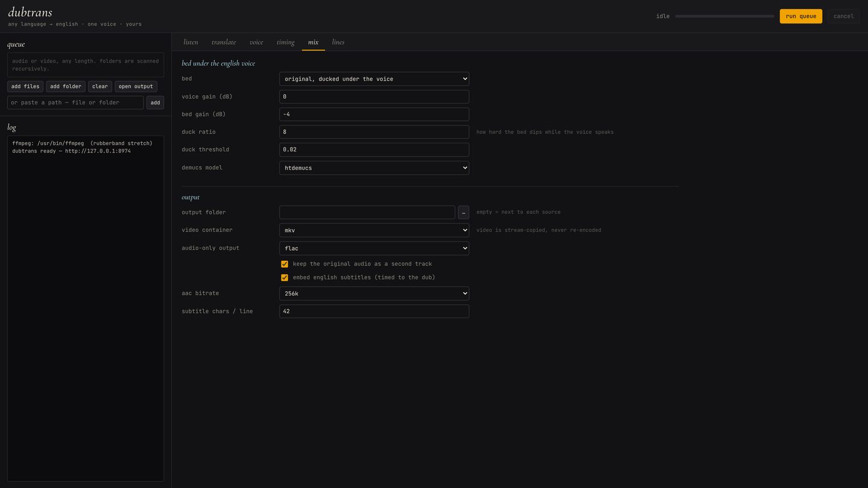
Task: Click open output button
Action: 136,87
